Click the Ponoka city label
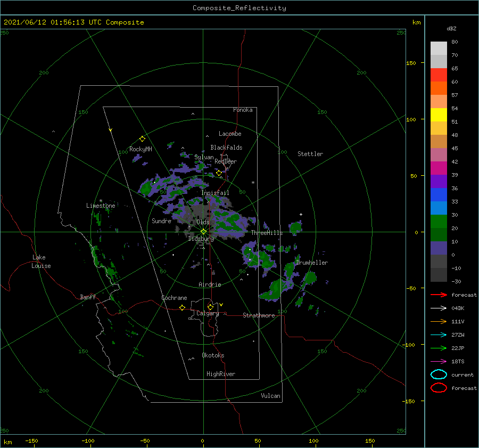The height and width of the screenshot is (448, 479). click(x=243, y=110)
